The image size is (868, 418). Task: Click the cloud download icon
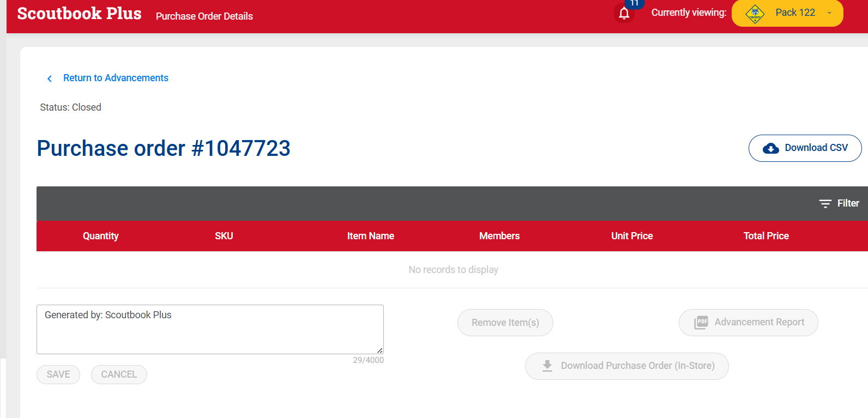pyautogui.click(x=771, y=148)
